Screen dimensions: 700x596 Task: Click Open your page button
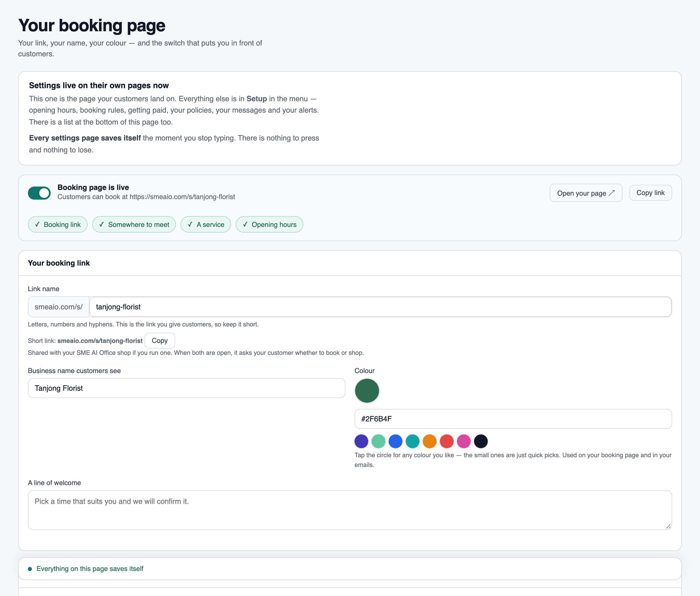(x=586, y=193)
